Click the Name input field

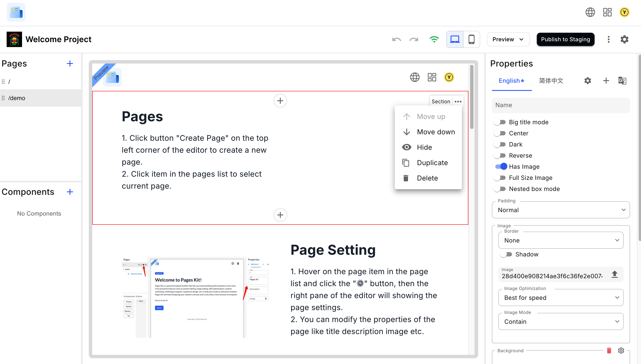click(x=561, y=105)
